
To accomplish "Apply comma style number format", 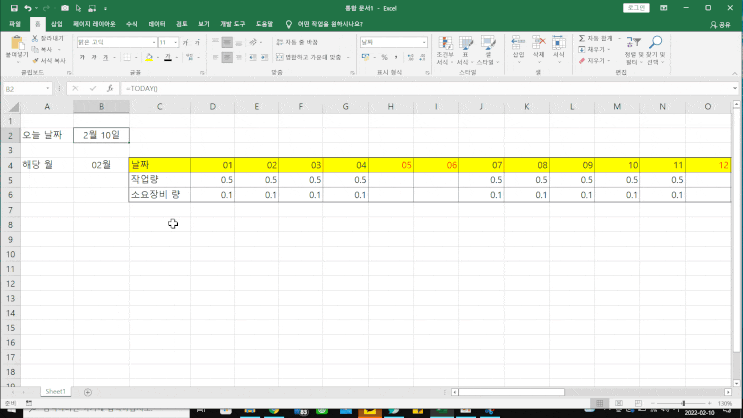I will pyautogui.click(x=396, y=57).
